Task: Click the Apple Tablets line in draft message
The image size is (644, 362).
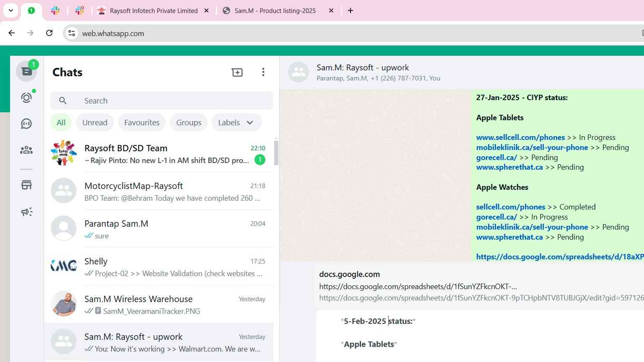Action: click(x=369, y=344)
